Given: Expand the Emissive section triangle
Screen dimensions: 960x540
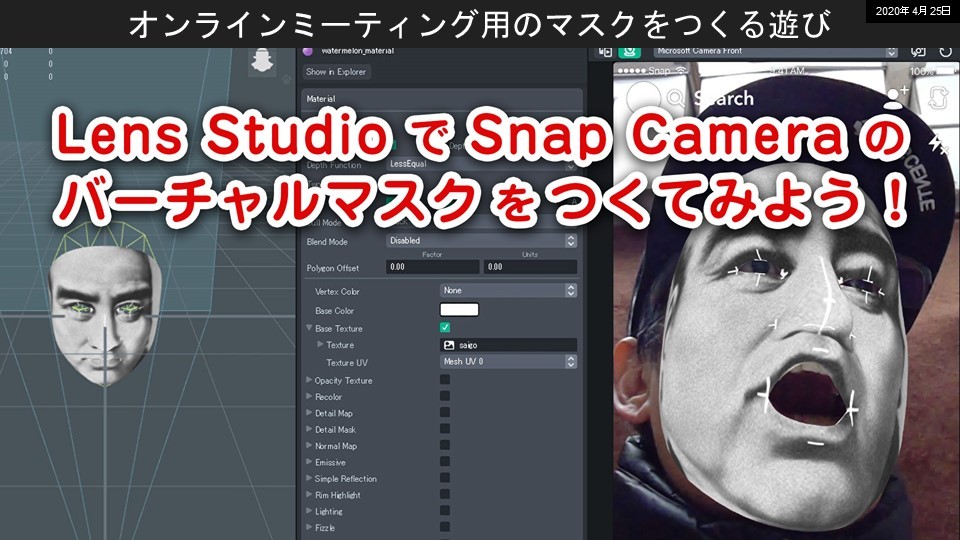Looking at the screenshot, I should 309,462.
